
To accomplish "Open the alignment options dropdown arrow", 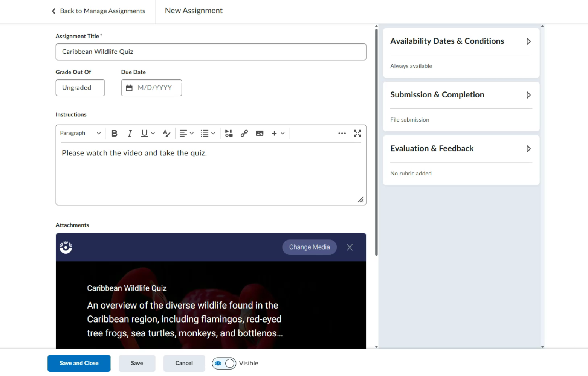I will 192,133.
